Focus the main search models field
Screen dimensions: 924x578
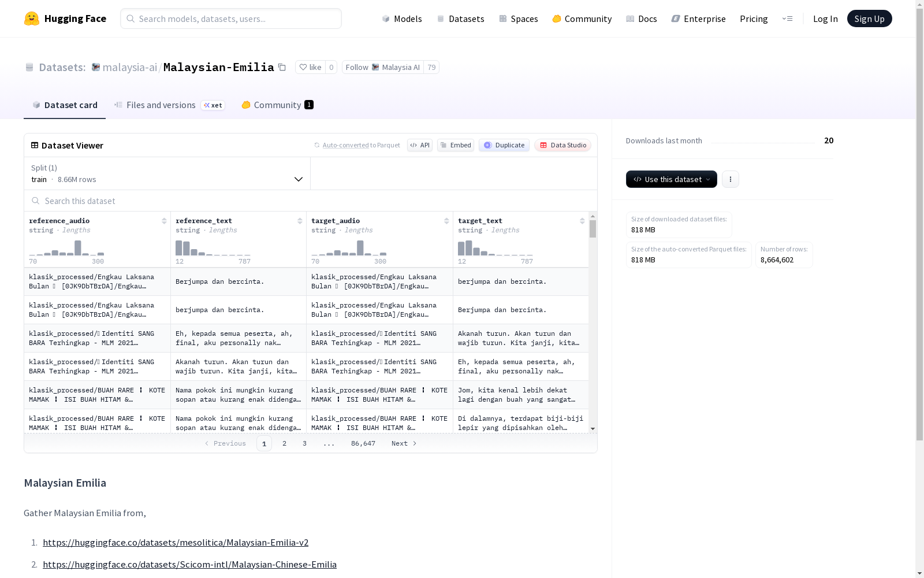pyautogui.click(x=231, y=18)
